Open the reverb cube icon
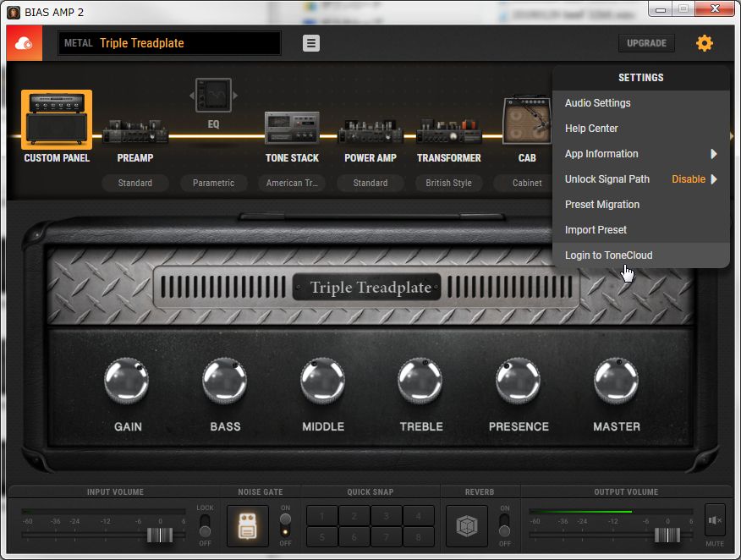 (x=467, y=526)
